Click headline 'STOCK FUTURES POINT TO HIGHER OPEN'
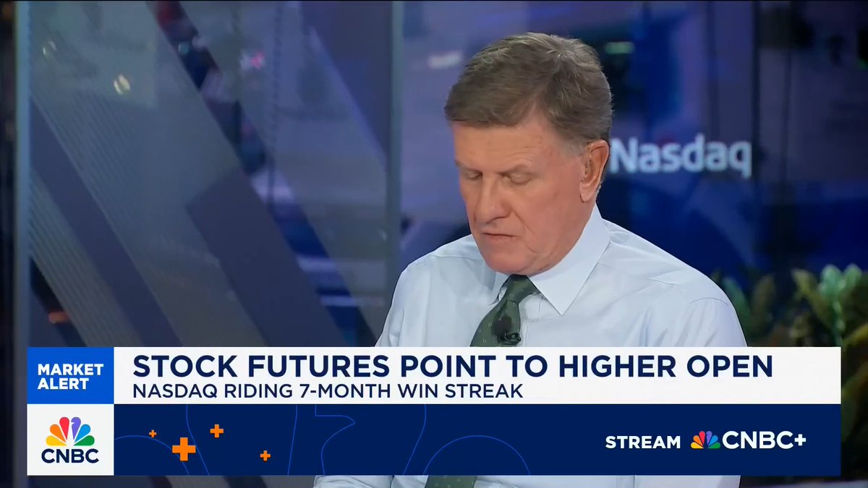Image resolution: width=868 pixels, height=488 pixels. coord(452,367)
